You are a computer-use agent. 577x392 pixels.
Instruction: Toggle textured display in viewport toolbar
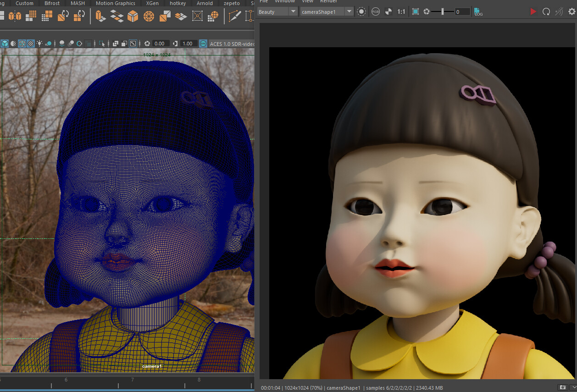tap(31, 44)
